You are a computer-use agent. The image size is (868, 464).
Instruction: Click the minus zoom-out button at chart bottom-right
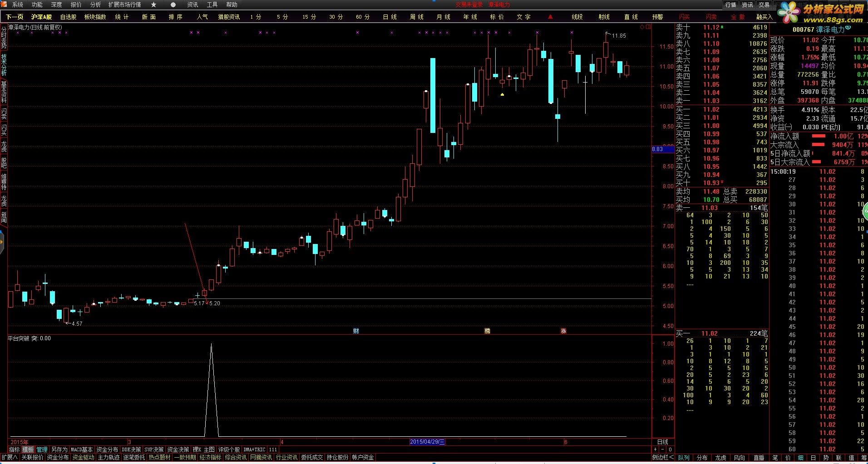point(662,449)
